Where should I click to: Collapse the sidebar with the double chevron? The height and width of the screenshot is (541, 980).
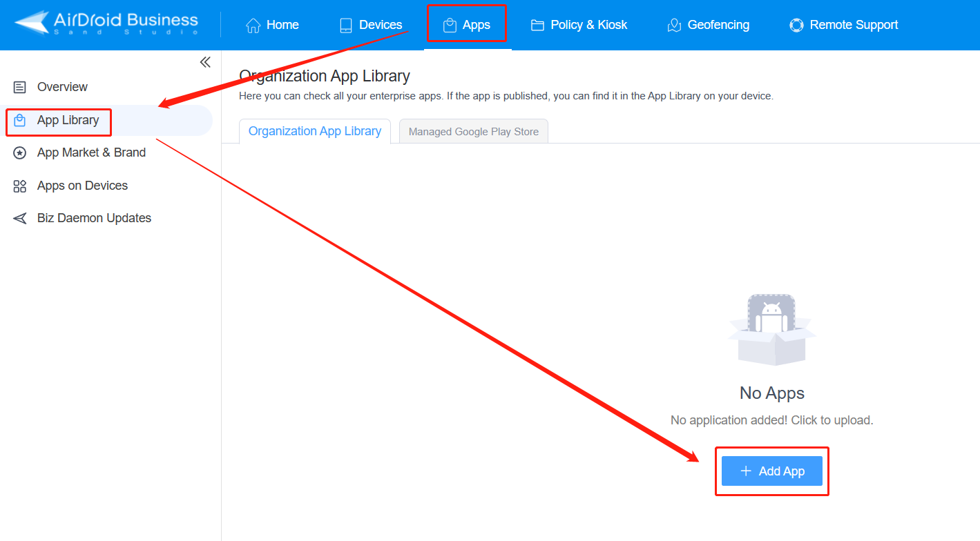pyautogui.click(x=205, y=62)
